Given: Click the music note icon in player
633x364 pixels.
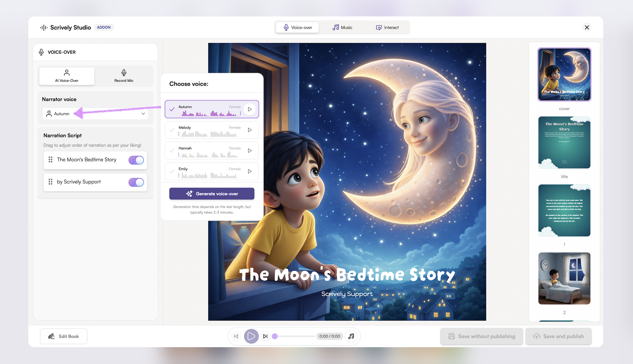Looking at the screenshot, I should (351, 336).
